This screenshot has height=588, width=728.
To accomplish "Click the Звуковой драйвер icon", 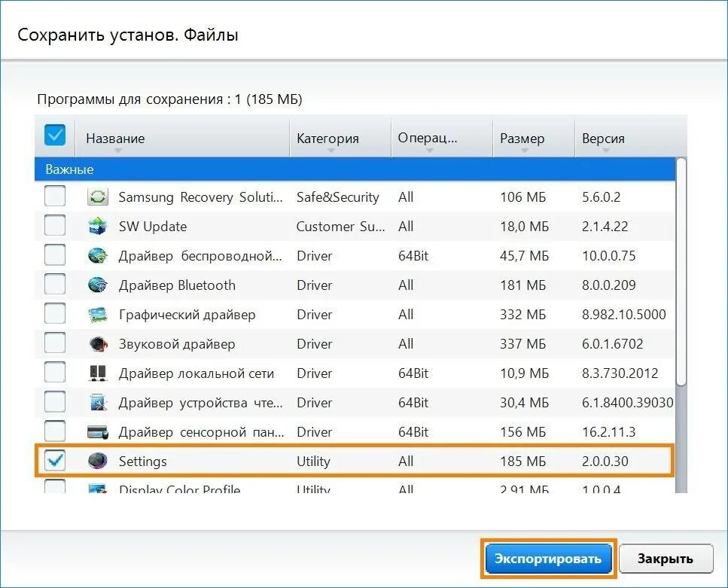I will point(98,344).
